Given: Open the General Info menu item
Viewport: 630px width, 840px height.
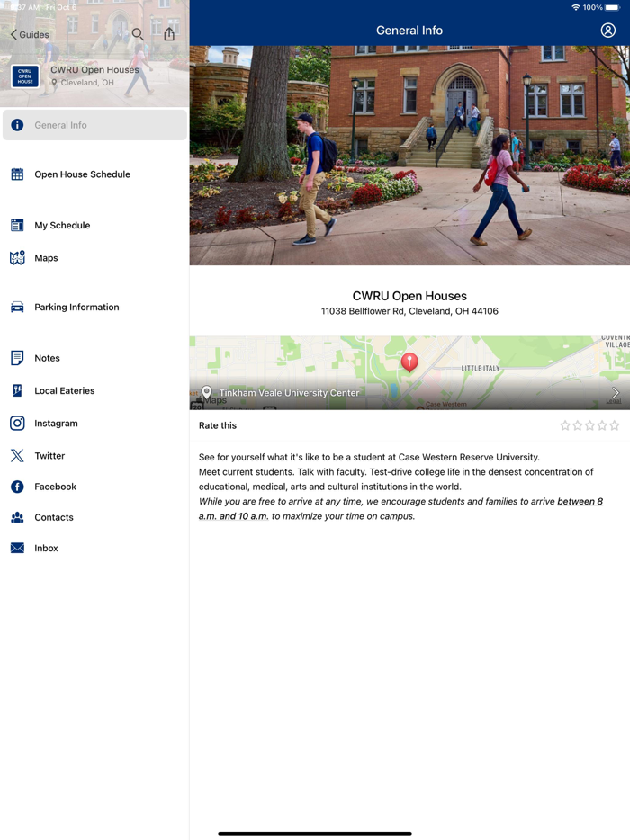Looking at the screenshot, I should pos(94,125).
